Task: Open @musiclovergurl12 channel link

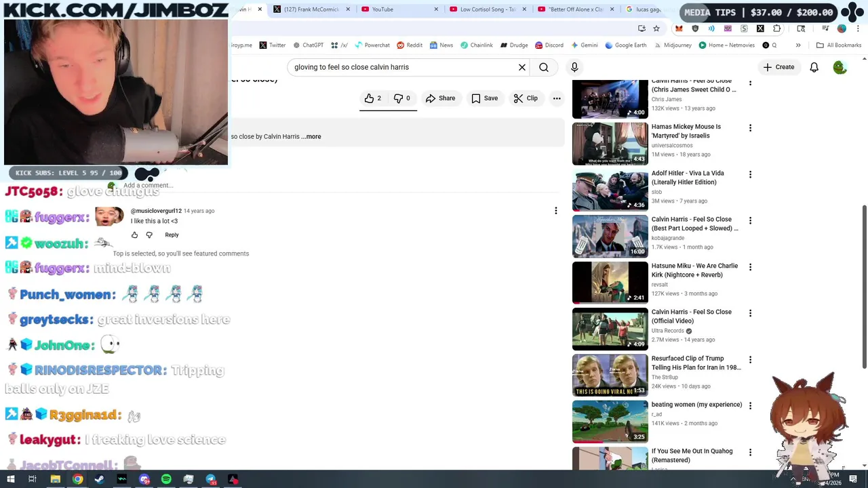Action: (156, 211)
